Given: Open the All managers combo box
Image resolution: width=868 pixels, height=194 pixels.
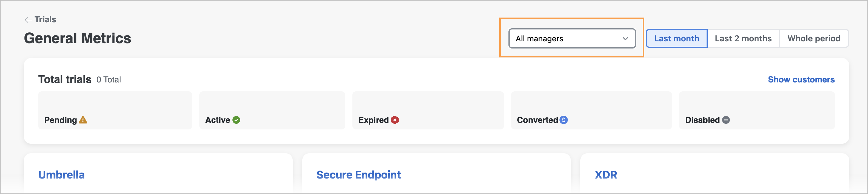Looking at the screenshot, I should click(572, 39).
